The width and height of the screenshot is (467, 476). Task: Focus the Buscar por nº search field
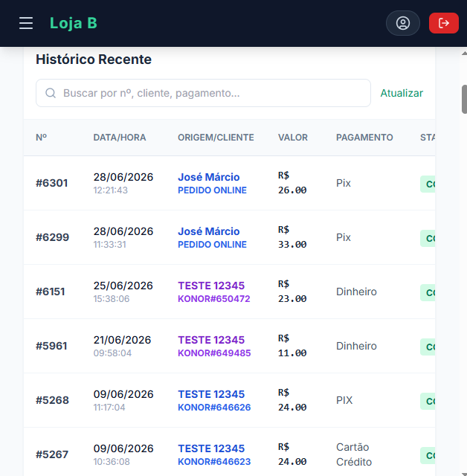point(203,93)
